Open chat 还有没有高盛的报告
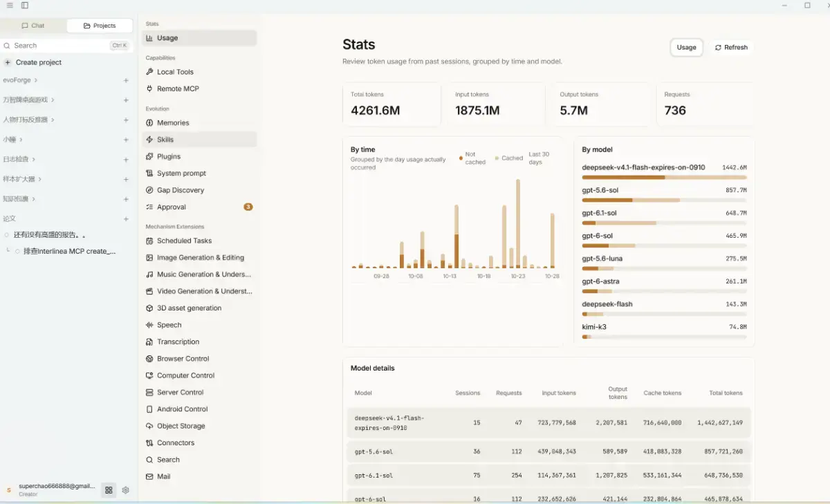 pyautogui.click(x=50, y=235)
